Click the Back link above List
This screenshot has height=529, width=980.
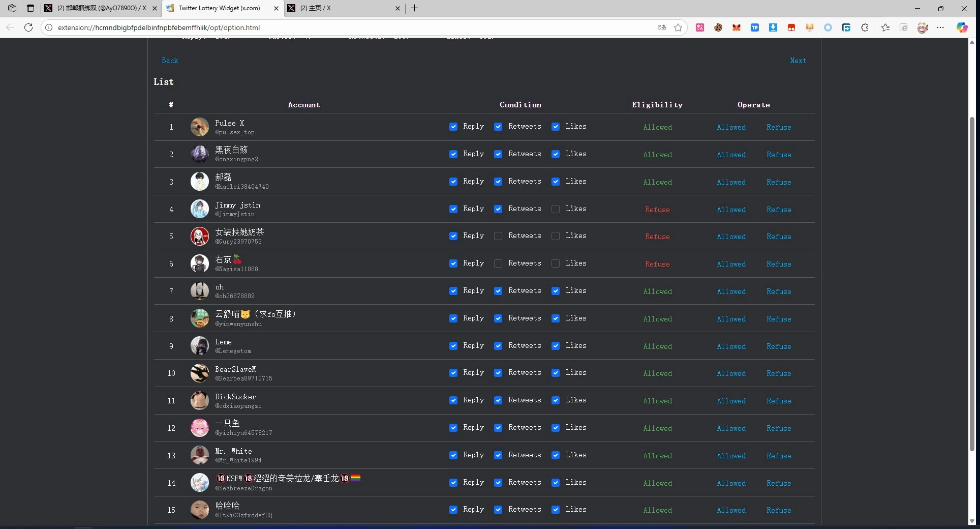(170, 61)
